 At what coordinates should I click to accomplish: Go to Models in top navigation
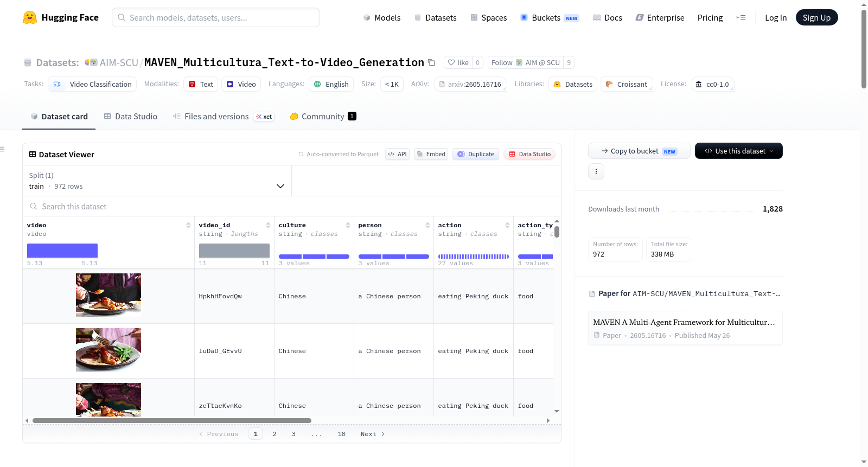[x=382, y=17]
